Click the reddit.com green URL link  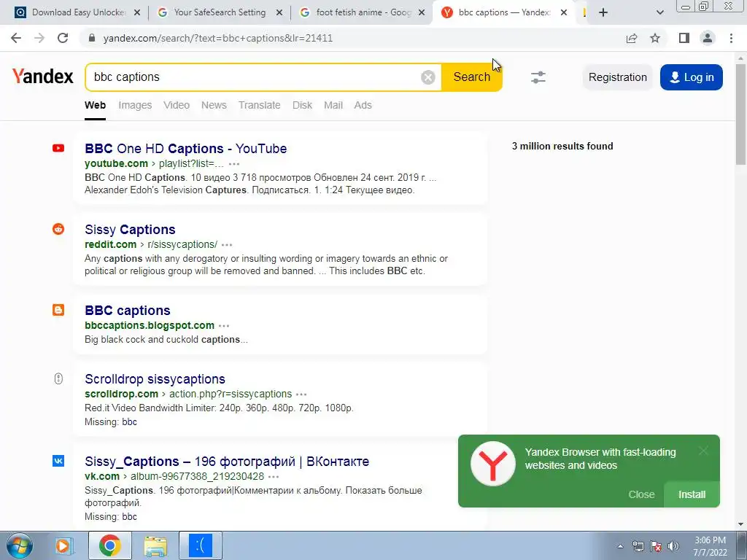tap(111, 244)
